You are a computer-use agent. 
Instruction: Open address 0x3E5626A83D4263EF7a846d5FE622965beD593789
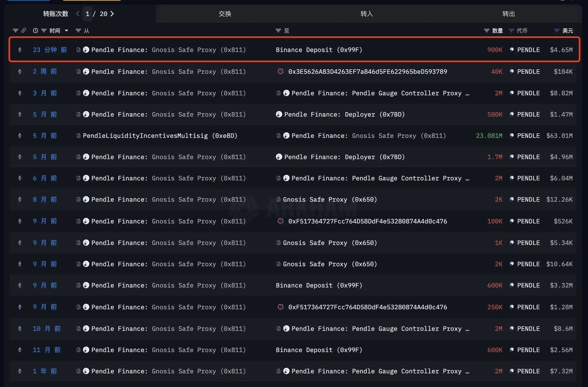pyautogui.click(x=367, y=71)
